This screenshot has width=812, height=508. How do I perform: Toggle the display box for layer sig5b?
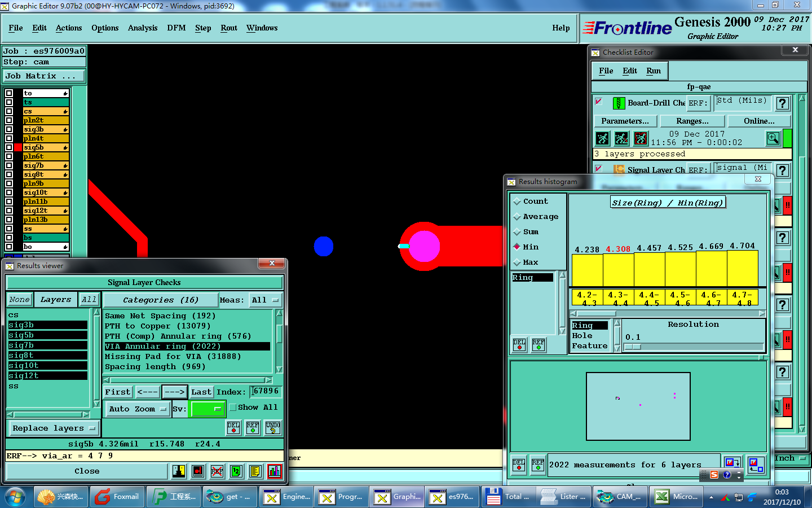9,147
